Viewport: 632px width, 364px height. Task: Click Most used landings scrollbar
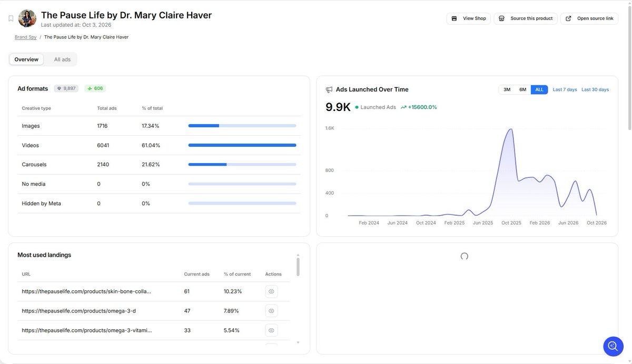click(298, 267)
